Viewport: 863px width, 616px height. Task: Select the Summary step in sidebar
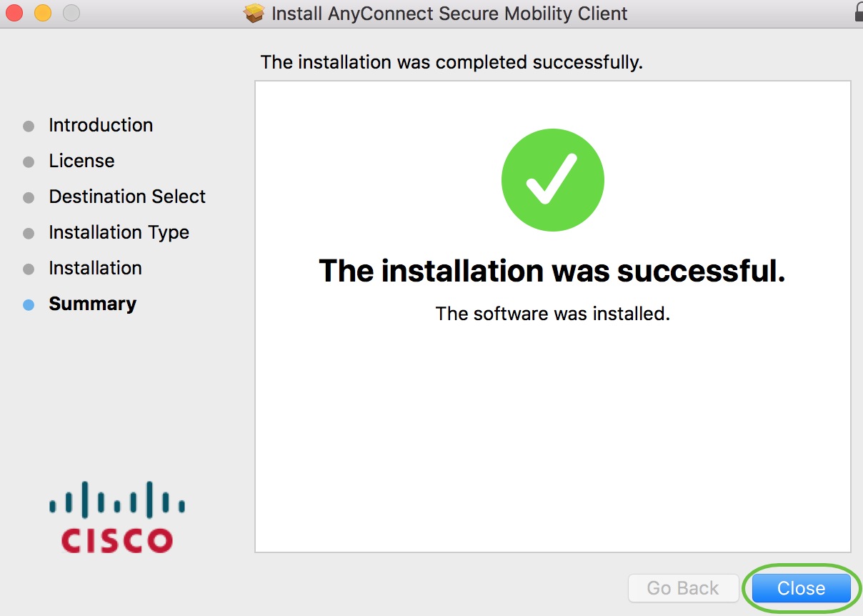click(x=92, y=304)
